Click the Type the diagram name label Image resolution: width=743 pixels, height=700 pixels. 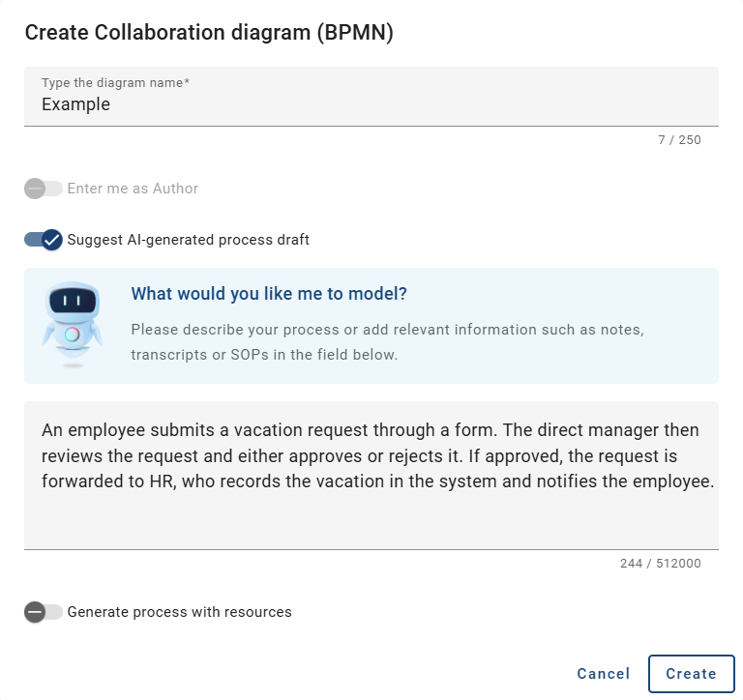click(115, 83)
